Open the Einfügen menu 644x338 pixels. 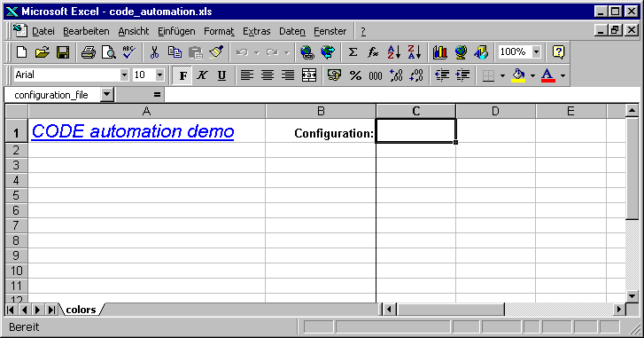point(176,31)
